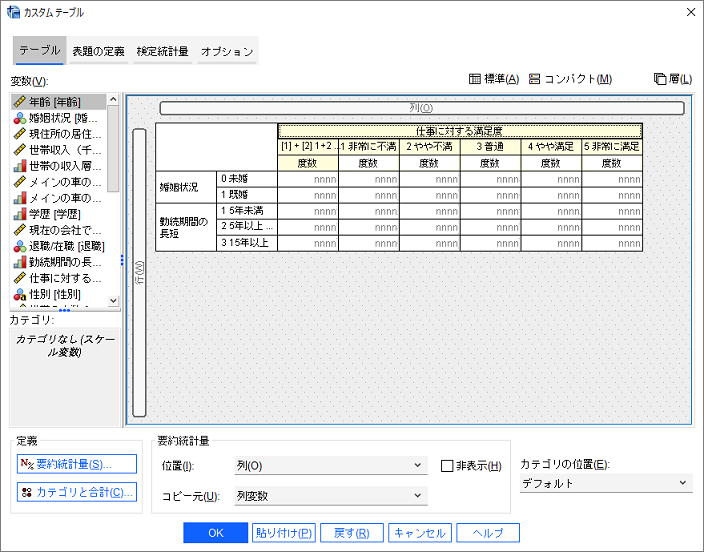Image resolution: width=704 pixels, height=552 pixels.
Task: Click the 世帯の収入層 ordinal icon
Action: click(x=20, y=166)
